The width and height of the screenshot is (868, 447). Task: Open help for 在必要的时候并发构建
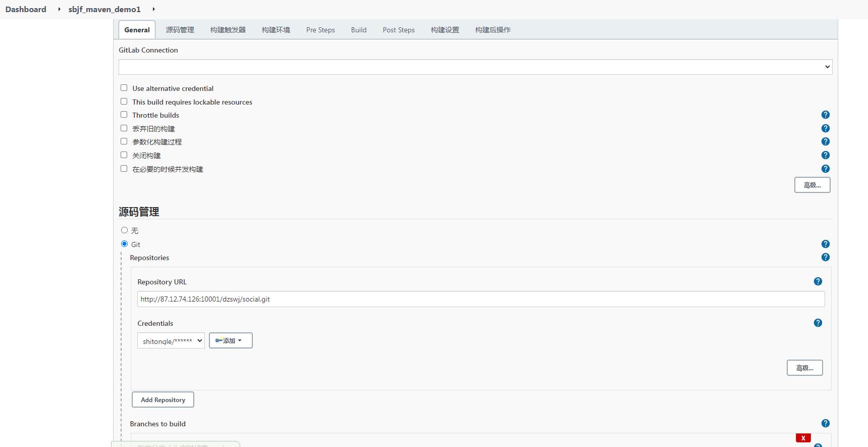(x=826, y=169)
